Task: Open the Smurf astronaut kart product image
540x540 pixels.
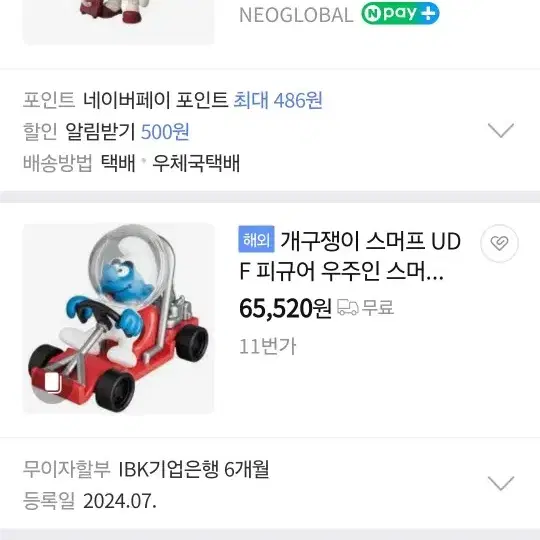Action: [118, 319]
